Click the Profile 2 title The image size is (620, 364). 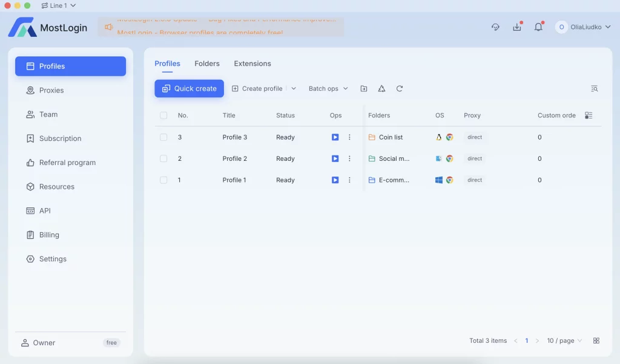tap(234, 158)
